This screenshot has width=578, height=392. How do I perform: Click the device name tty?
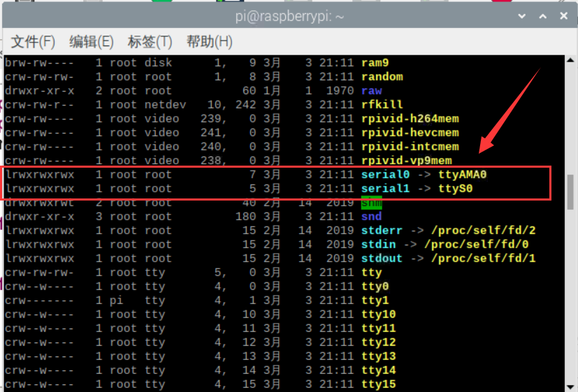pos(372,273)
